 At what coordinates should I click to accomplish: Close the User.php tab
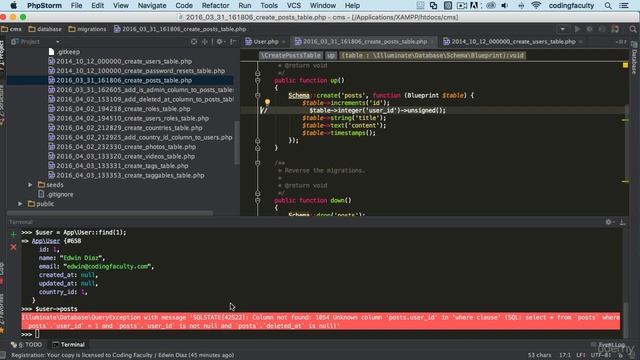coord(284,42)
